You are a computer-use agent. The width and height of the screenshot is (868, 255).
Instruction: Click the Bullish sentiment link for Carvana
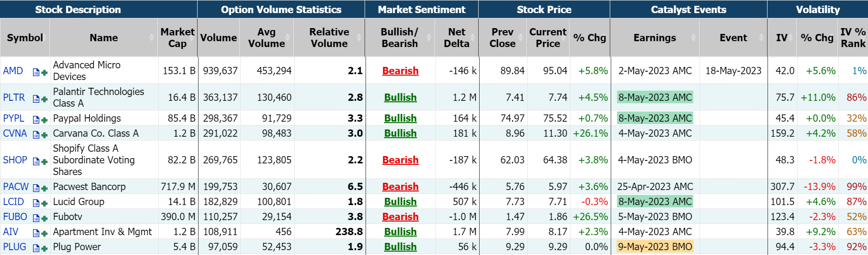coord(400,133)
